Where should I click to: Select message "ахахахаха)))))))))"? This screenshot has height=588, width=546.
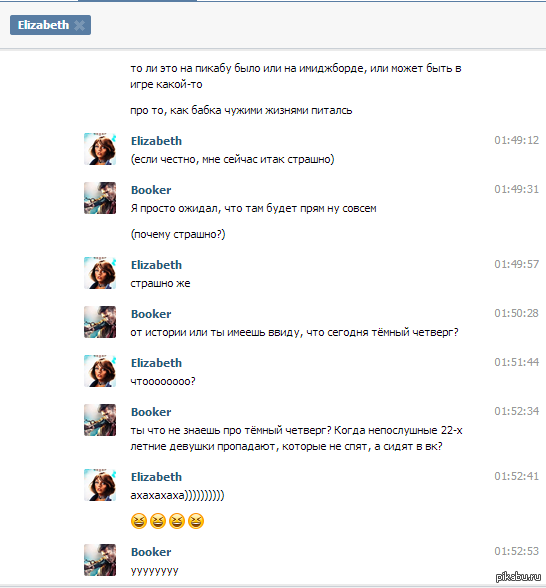point(177,495)
